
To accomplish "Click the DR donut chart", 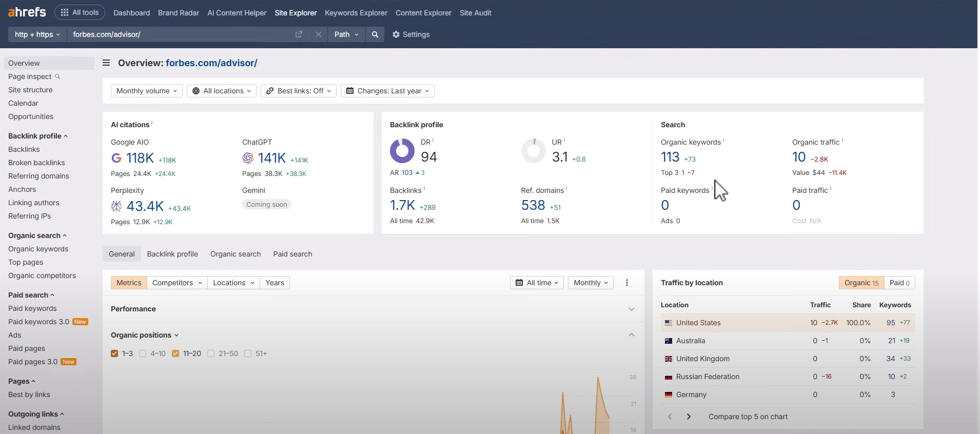I will pos(402,151).
